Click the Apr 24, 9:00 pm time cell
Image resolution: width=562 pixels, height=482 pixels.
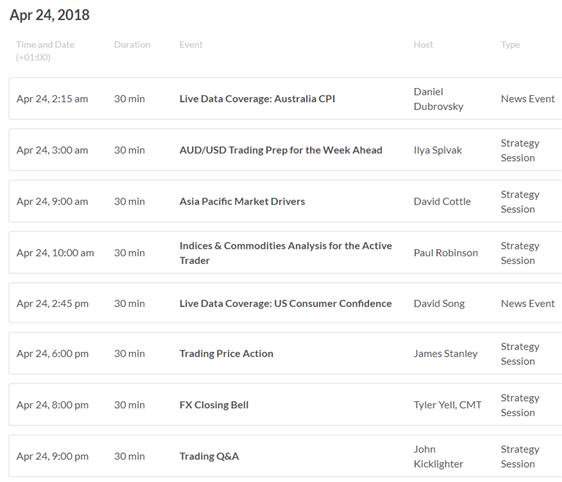pyautogui.click(x=53, y=456)
